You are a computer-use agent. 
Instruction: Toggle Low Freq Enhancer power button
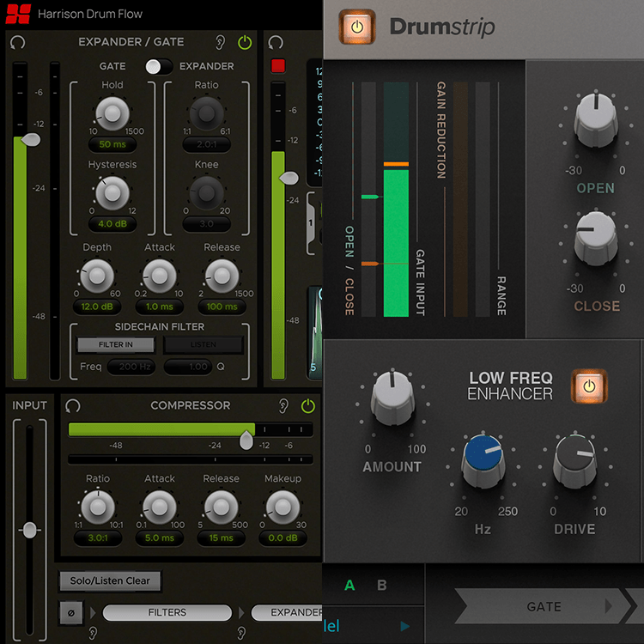click(589, 386)
